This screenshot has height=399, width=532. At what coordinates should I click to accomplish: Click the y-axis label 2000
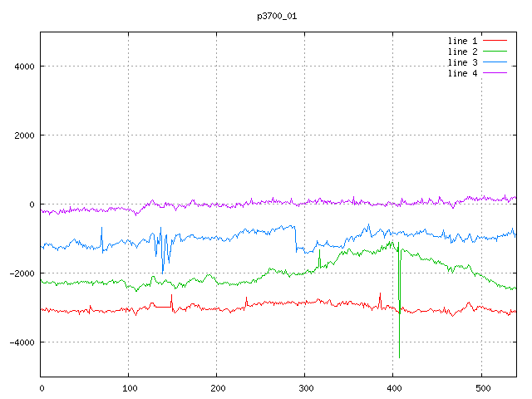24,135
